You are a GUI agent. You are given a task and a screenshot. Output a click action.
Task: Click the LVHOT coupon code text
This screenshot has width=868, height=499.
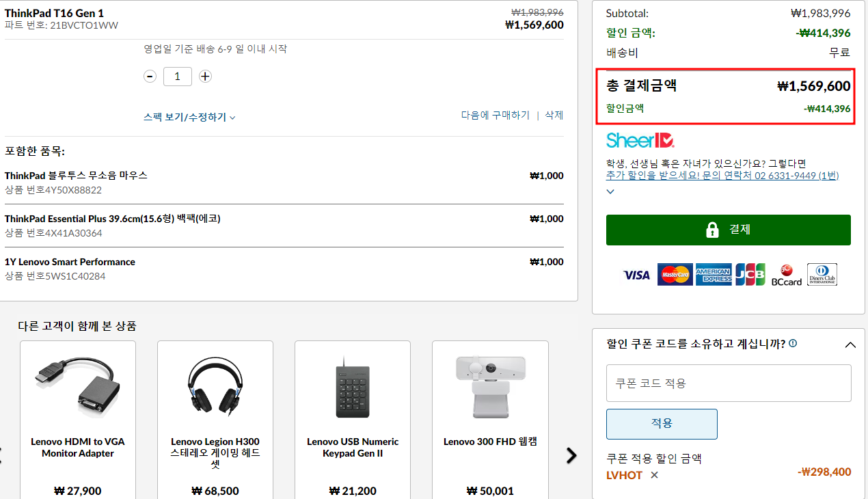(x=624, y=475)
